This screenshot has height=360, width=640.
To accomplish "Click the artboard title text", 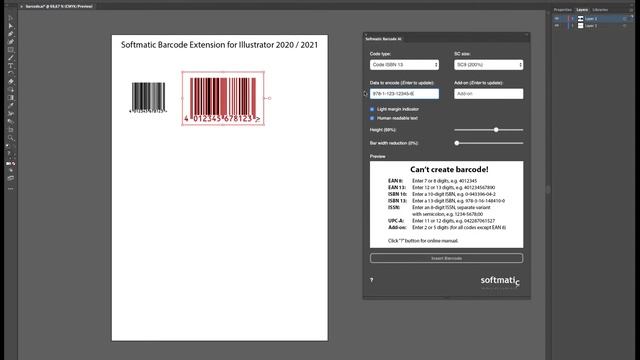I will click(x=219, y=45).
